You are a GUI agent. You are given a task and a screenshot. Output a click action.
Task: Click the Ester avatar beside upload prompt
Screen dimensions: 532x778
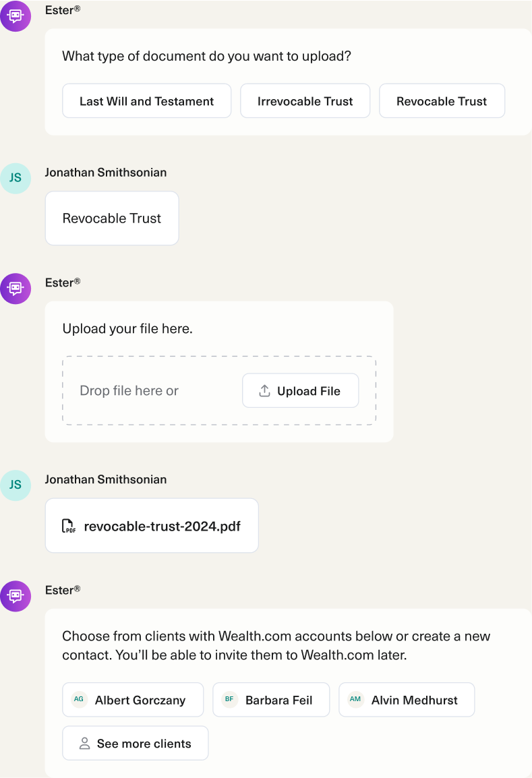16,289
